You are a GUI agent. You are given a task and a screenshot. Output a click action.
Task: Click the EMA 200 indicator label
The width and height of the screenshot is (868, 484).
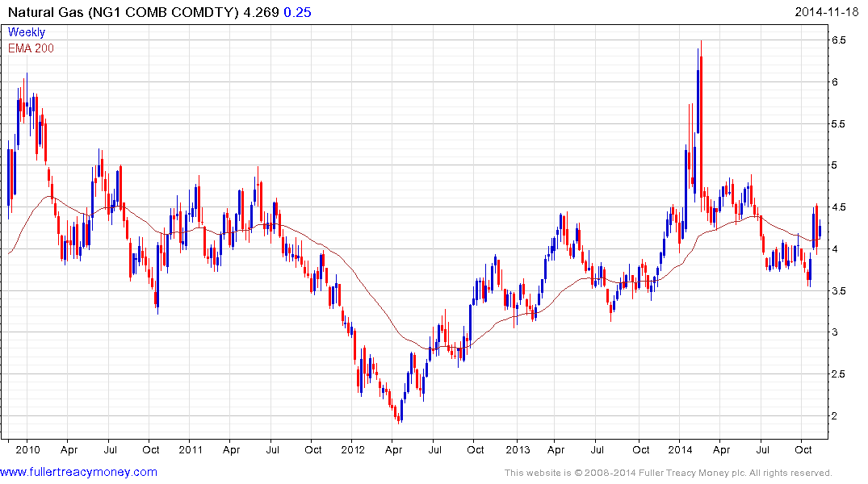coord(31,48)
